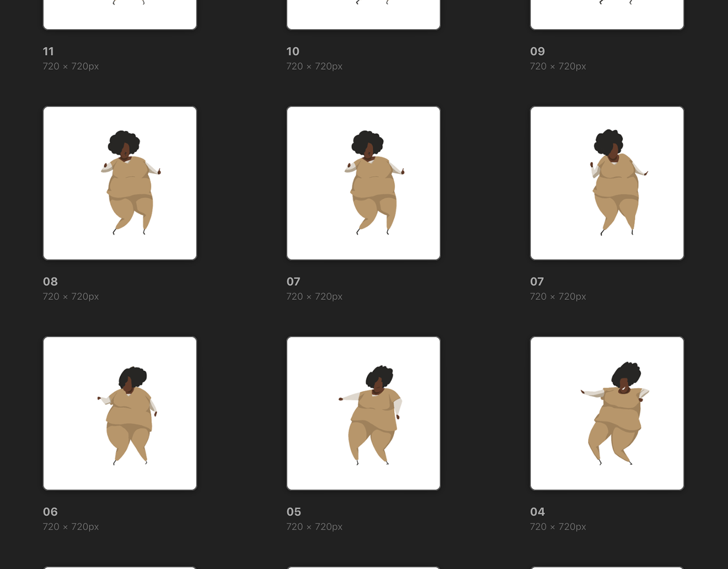Screen dimensions: 728x569
Task: Open the artwork thumbnail labeled 05
Action: (x=363, y=413)
